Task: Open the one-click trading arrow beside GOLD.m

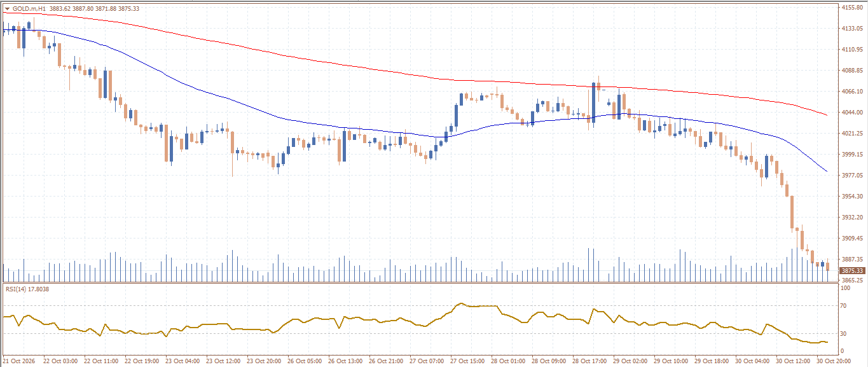Action: click(x=7, y=8)
